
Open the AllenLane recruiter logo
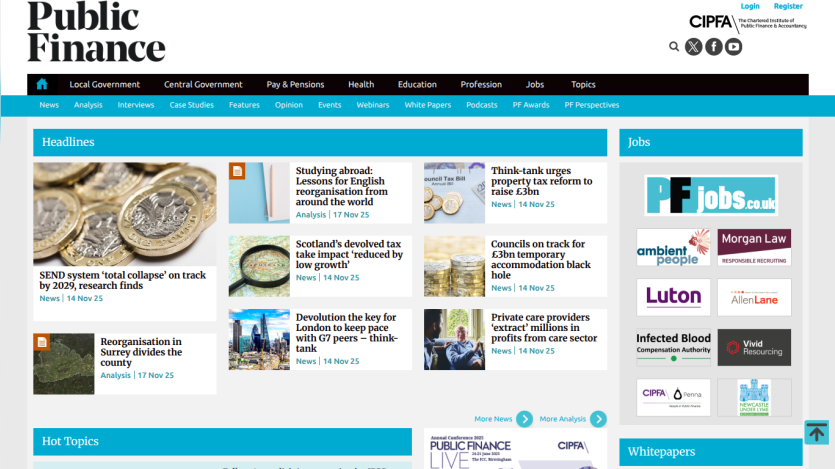[754, 297]
